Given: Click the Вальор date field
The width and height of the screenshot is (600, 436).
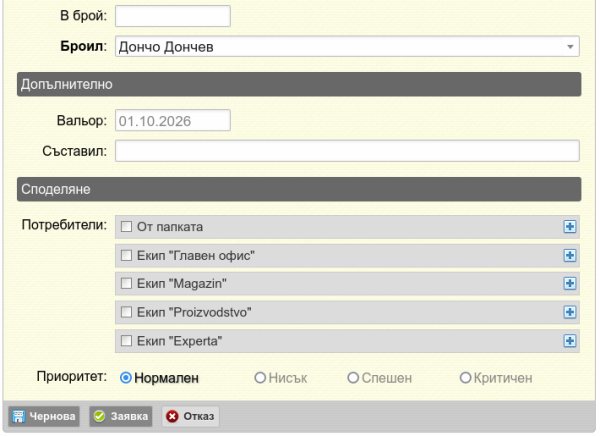Looking at the screenshot, I should point(173,121).
